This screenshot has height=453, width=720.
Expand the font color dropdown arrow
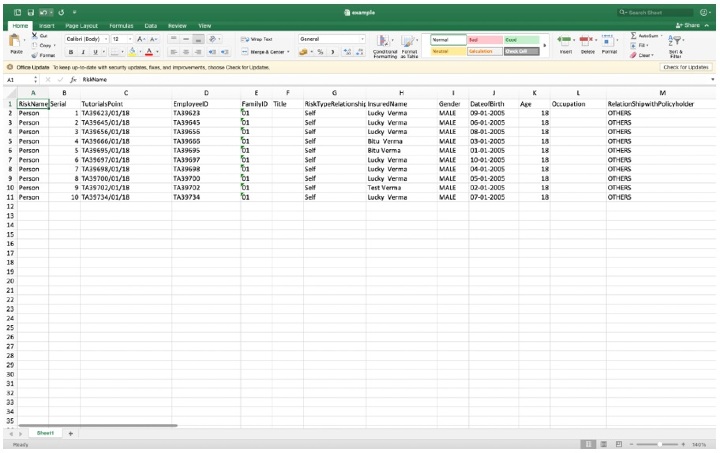pyautogui.click(x=157, y=52)
